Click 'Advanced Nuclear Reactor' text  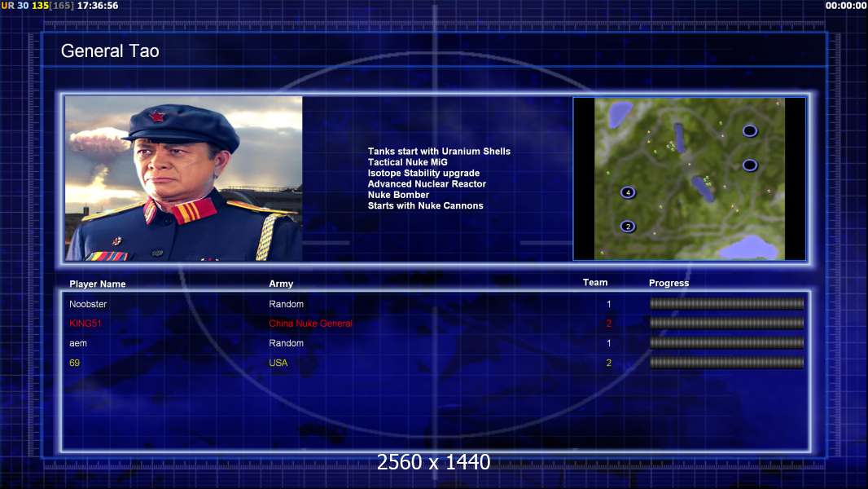click(427, 184)
